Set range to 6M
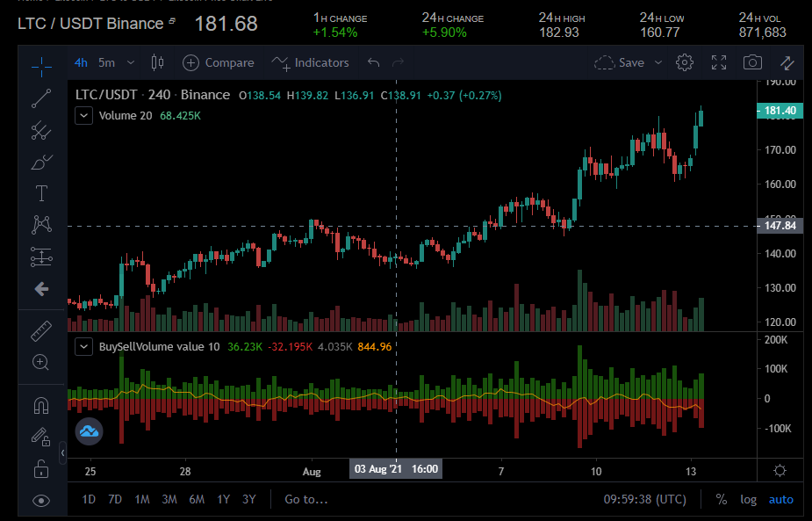The image size is (812, 521). (197, 499)
